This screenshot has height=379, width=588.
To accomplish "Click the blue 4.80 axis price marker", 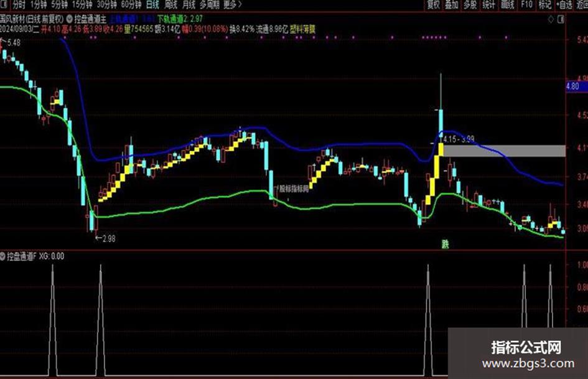I will 576,87.
